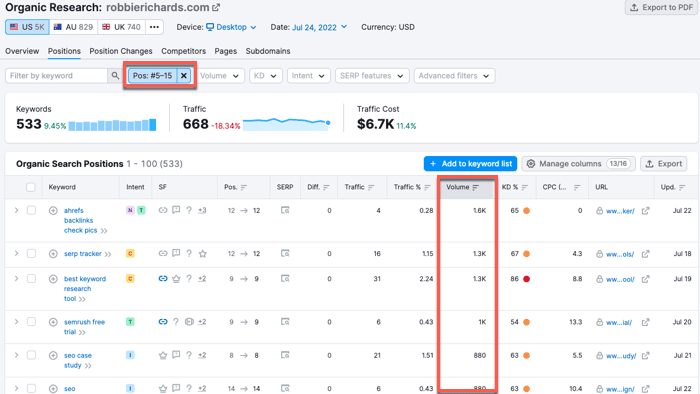Open the date picker Jul 24, 2022

pyautogui.click(x=320, y=27)
